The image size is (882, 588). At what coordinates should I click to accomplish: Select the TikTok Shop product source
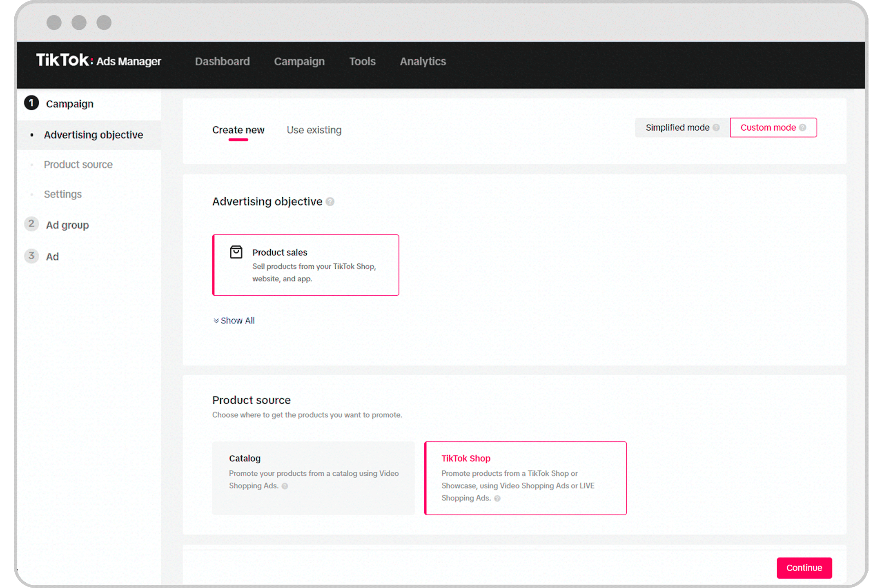click(x=526, y=478)
